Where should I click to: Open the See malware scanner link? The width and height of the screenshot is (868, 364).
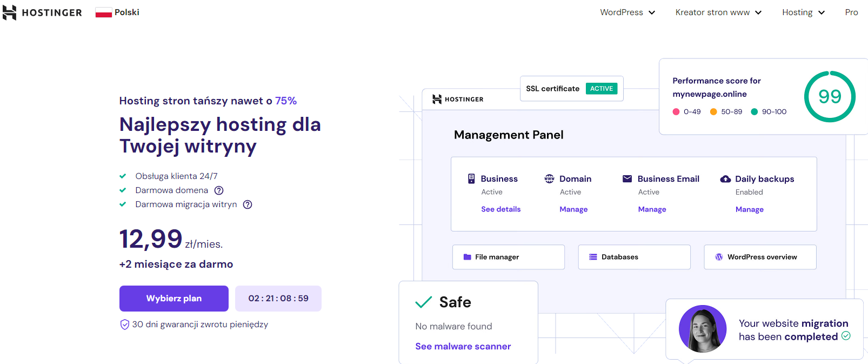[x=463, y=346]
